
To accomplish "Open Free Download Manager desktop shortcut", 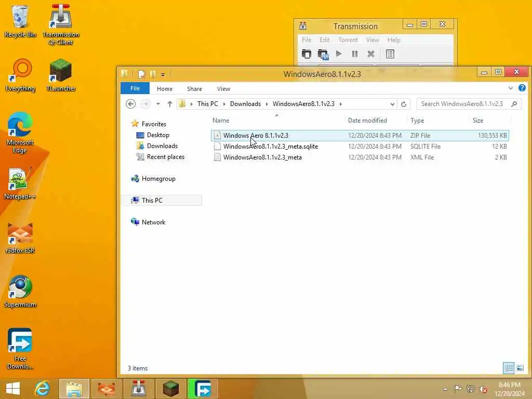I will 20,349.
